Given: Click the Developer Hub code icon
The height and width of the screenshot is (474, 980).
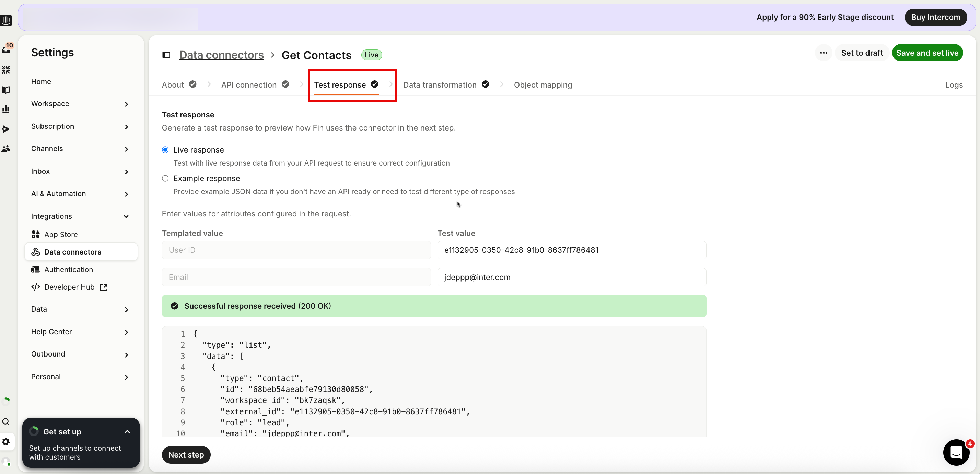Looking at the screenshot, I should tap(36, 287).
